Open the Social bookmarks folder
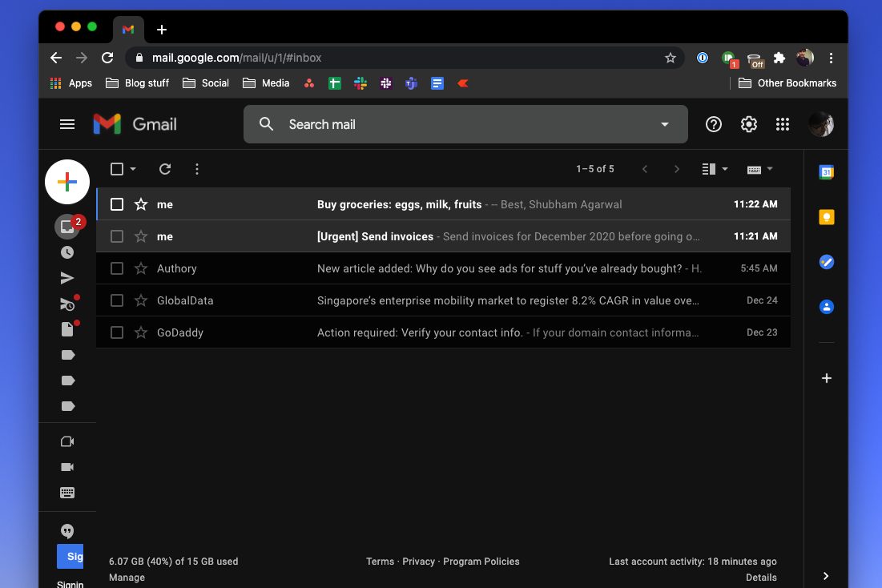882x588 pixels. (x=206, y=83)
